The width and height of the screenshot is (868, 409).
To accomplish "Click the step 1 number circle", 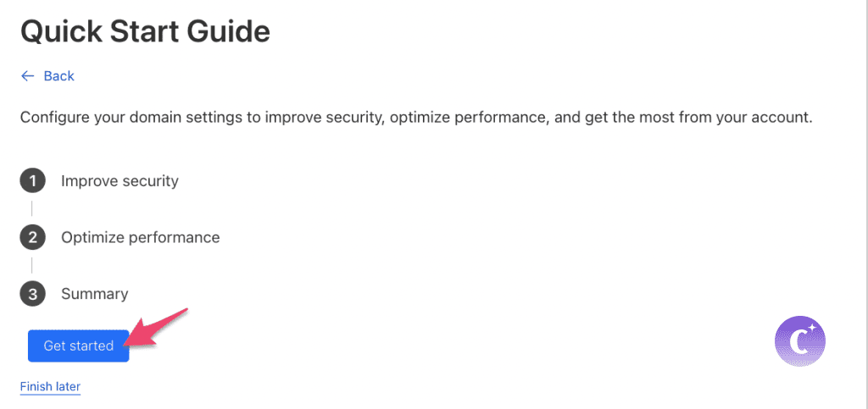I will pyautogui.click(x=32, y=181).
